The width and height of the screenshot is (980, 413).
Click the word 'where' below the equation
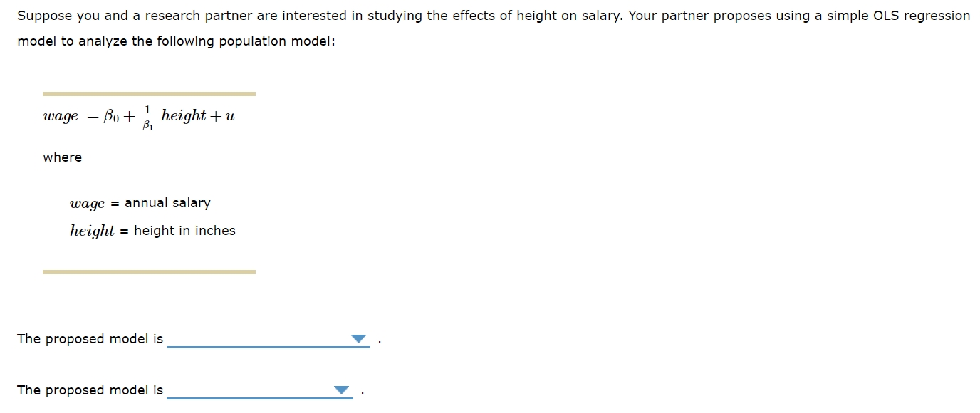[61, 157]
